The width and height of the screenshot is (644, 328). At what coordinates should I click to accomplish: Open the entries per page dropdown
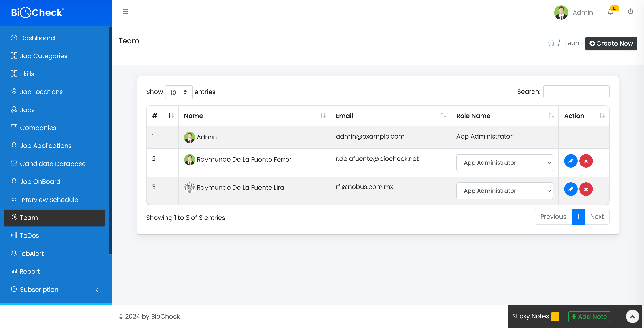point(178,92)
